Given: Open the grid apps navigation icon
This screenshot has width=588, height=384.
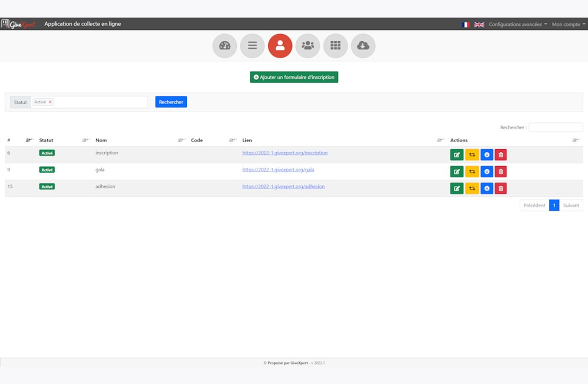Looking at the screenshot, I should click(336, 46).
